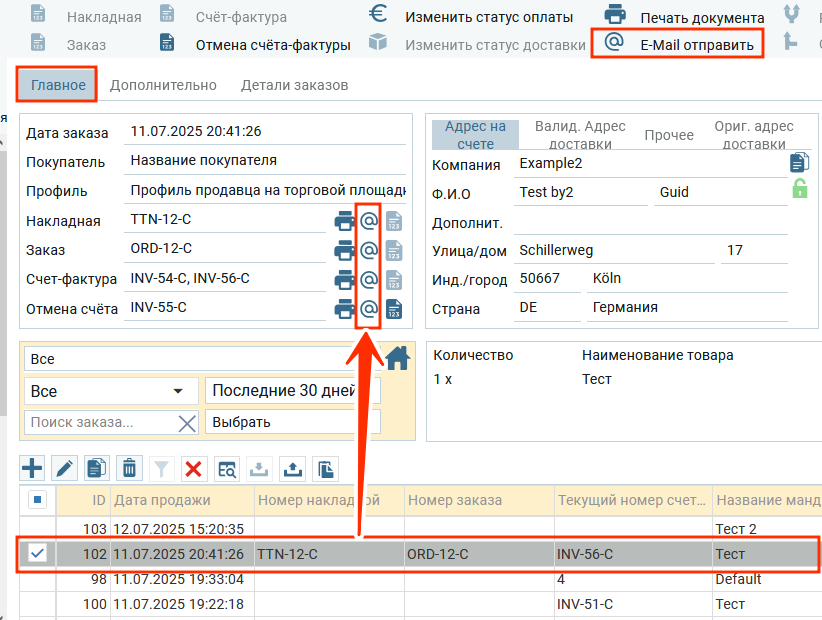Print the Заказ document ORD-12-C

[344, 250]
